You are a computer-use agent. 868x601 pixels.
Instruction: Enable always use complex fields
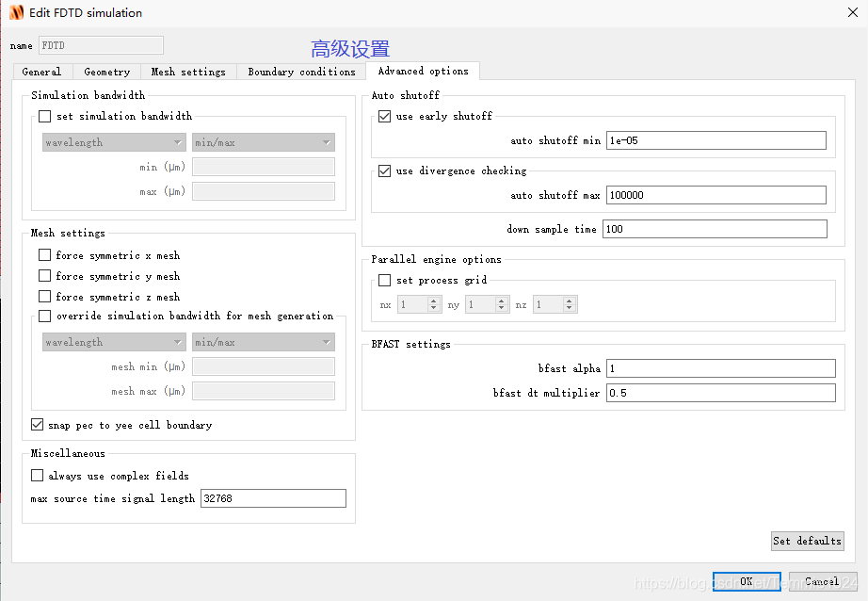(37, 476)
